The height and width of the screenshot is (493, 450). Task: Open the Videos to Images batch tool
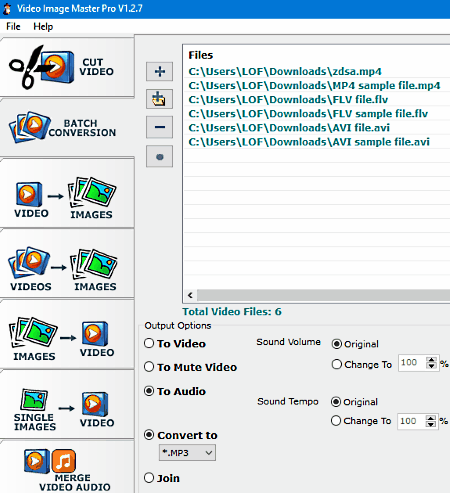click(x=67, y=263)
